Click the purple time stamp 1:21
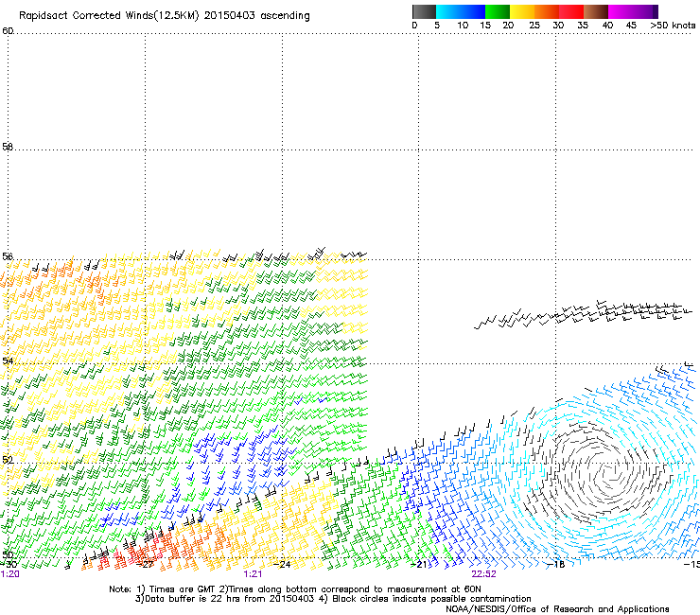Screen dimensions: 700x615 click(253, 574)
